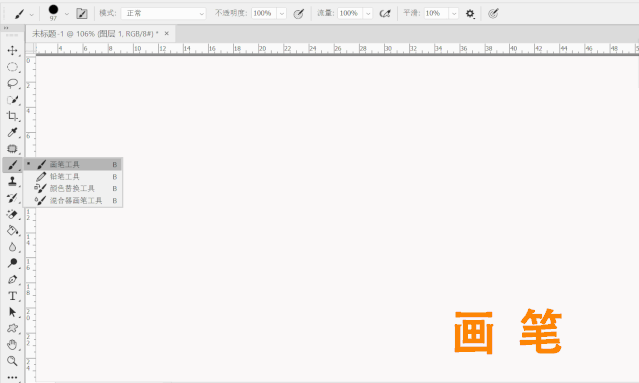Expand the opacity 不透明度 slider arrow
The image size is (639, 383).
282,13
